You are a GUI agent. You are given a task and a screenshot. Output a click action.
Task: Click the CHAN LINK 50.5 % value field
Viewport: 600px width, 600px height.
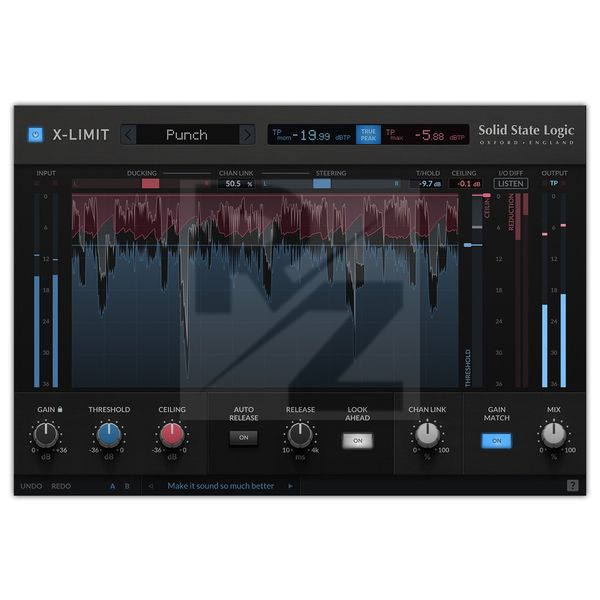point(238,184)
